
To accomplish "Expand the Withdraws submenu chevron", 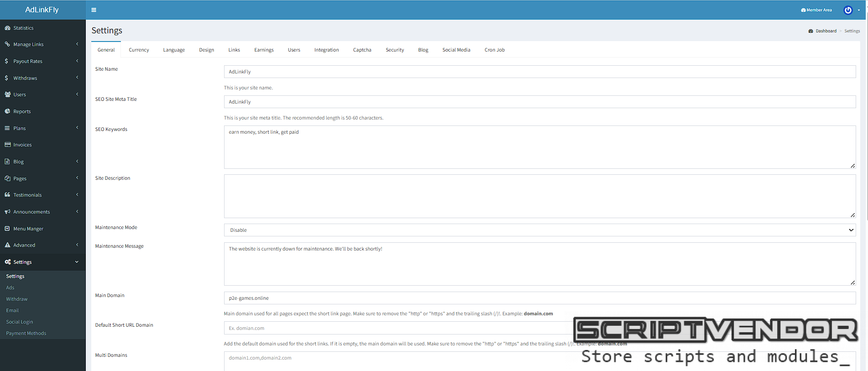I will tap(77, 78).
